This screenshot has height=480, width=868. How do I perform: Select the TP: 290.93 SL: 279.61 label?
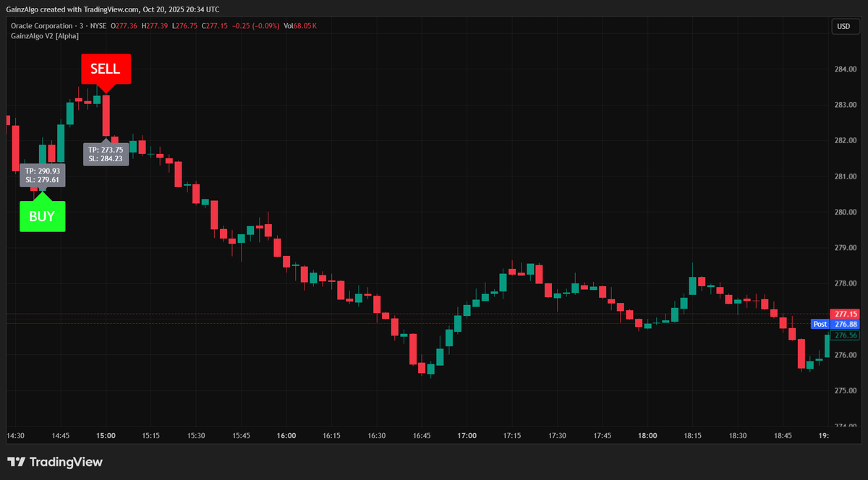[42, 176]
